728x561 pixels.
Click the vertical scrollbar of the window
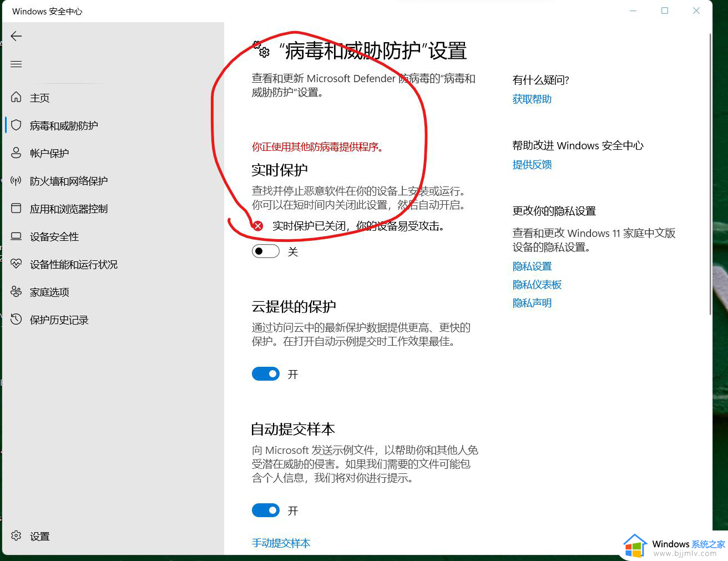(710, 174)
